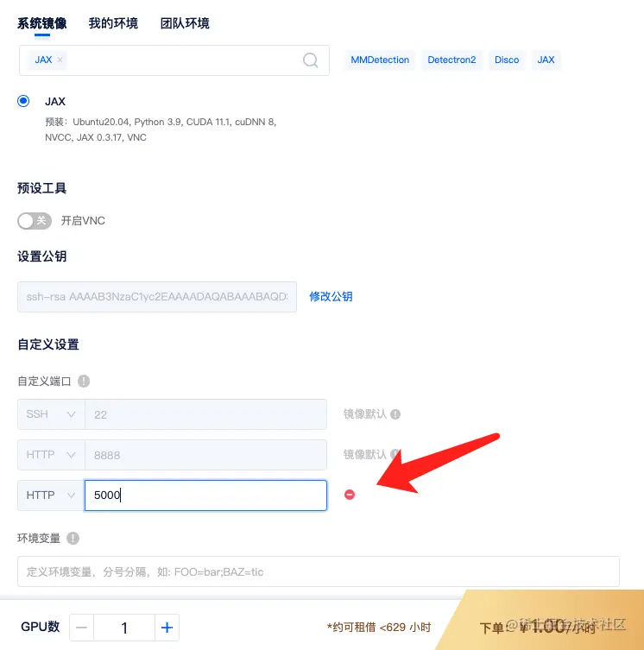Select the MMDetection quick tag

click(x=380, y=60)
